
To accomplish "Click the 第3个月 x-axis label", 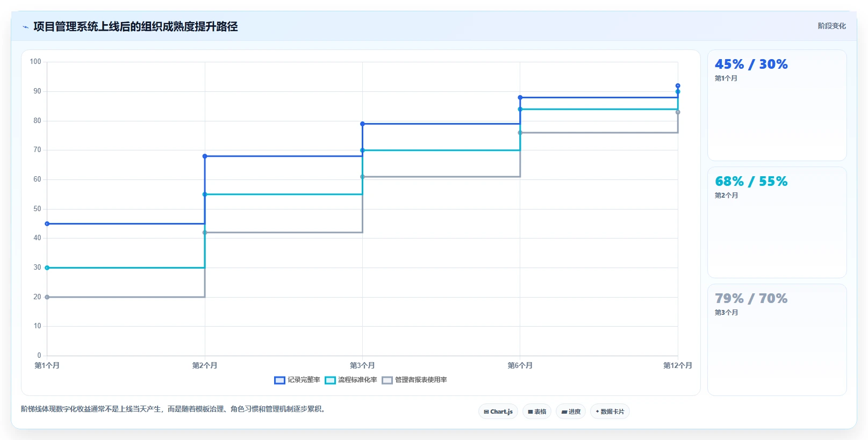I will tap(362, 365).
